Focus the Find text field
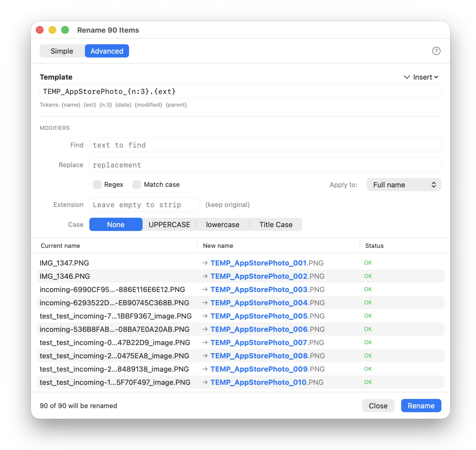476x450 pixels. click(x=265, y=145)
